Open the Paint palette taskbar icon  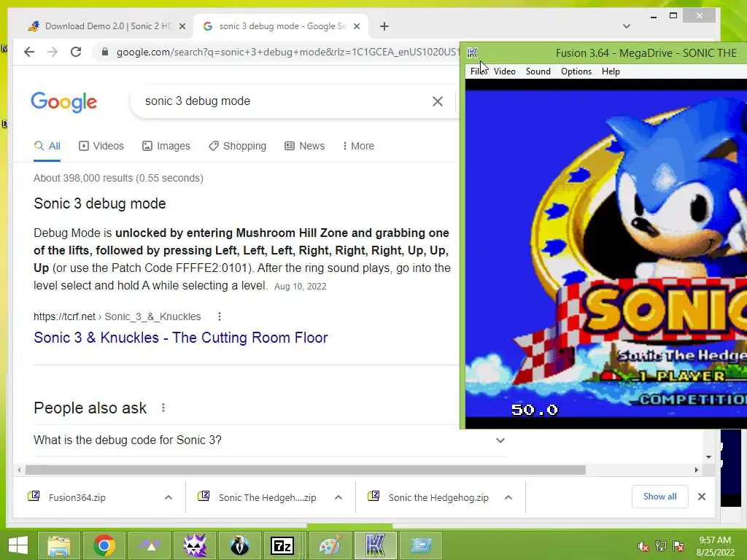(330, 545)
